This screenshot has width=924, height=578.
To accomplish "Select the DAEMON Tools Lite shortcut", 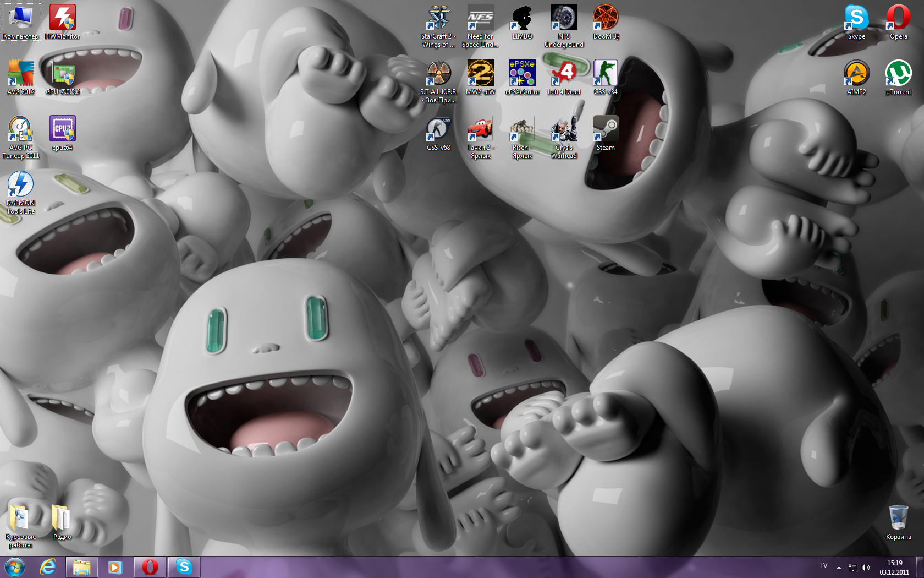I will (21, 193).
